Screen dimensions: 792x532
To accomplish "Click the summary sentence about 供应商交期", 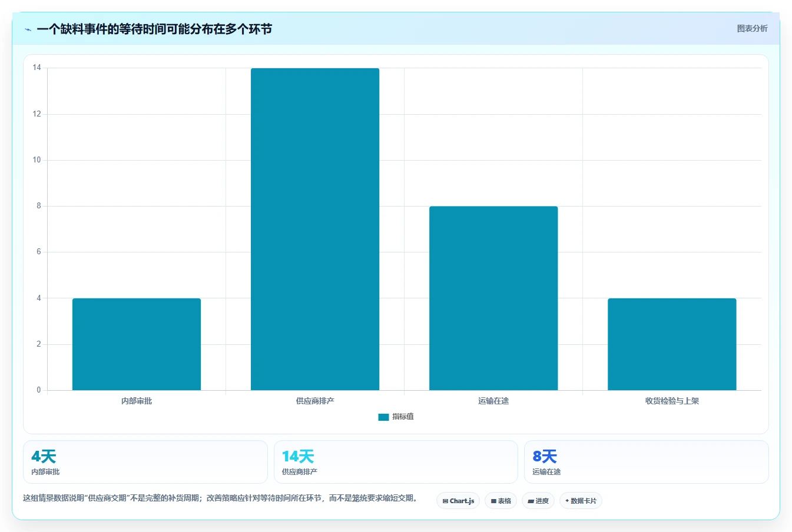I will click(x=221, y=498).
